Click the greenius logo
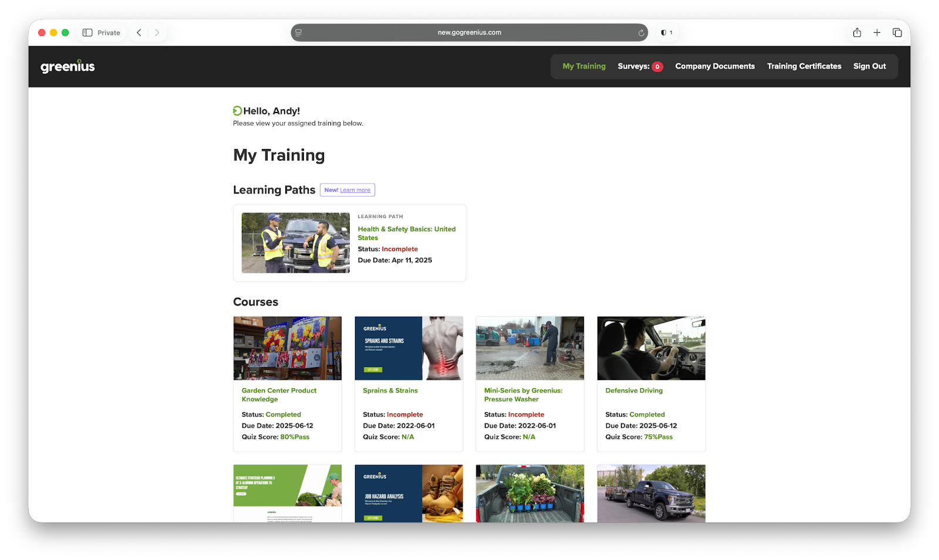This screenshot has height=560, width=939. pyautogui.click(x=67, y=66)
